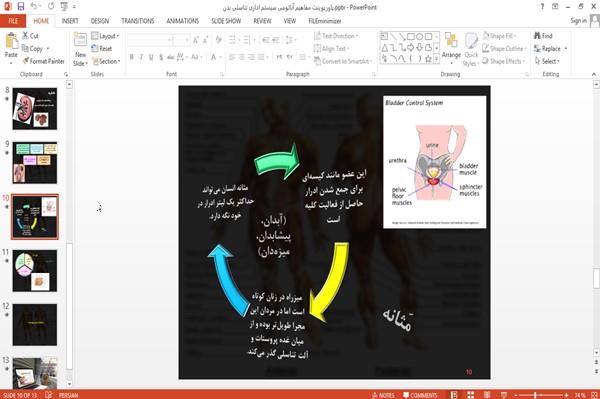Click the PERSIAN language indicator
The height and width of the screenshot is (399, 600).
pyautogui.click(x=68, y=395)
